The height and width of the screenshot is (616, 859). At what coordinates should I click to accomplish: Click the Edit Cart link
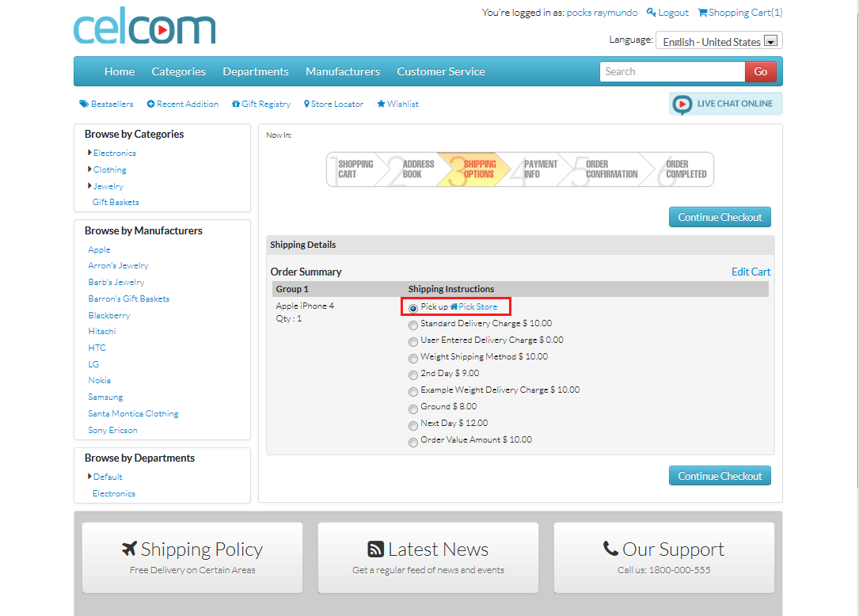click(x=751, y=272)
